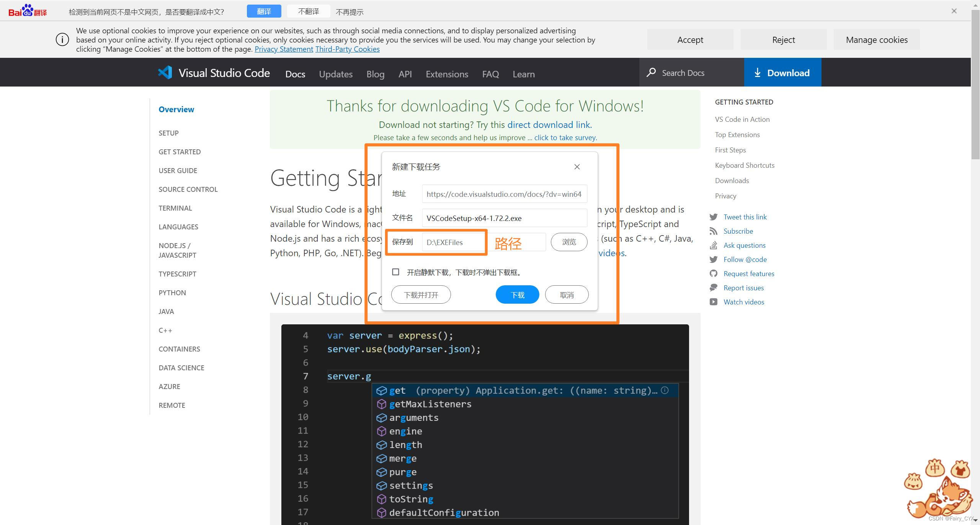This screenshot has height=525, width=980.
Task: Click the GitHub icon beside Request features
Action: tap(714, 274)
